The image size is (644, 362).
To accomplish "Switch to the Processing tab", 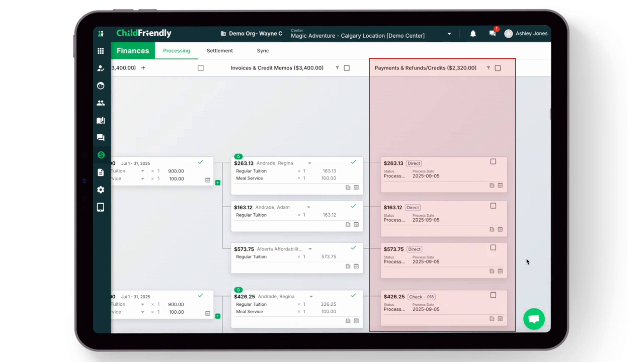I will [176, 51].
